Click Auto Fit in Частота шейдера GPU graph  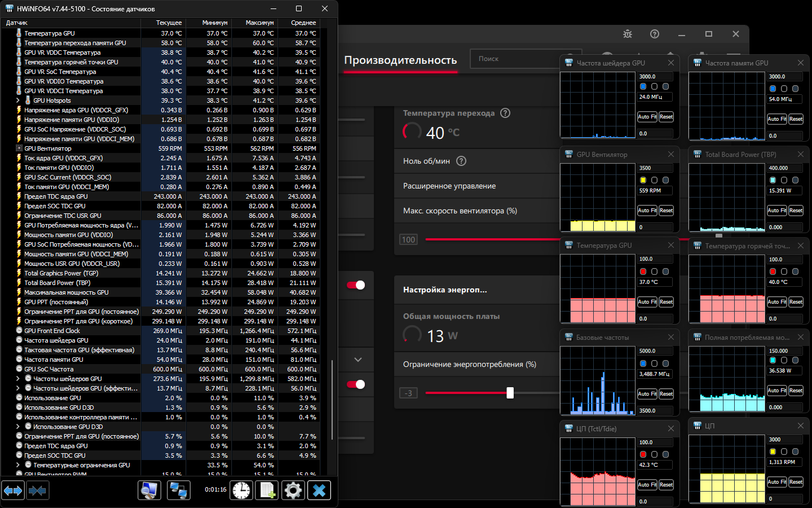click(647, 117)
